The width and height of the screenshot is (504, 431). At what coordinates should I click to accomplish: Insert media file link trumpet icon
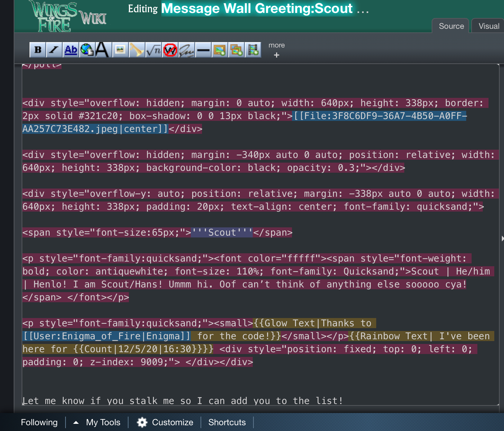pyautogui.click(x=137, y=50)
